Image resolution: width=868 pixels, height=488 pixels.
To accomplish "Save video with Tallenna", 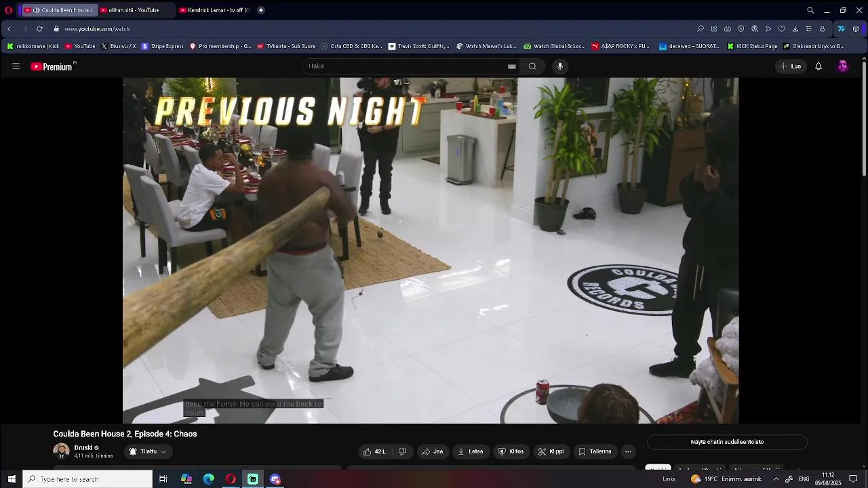I will coord(595,451).
